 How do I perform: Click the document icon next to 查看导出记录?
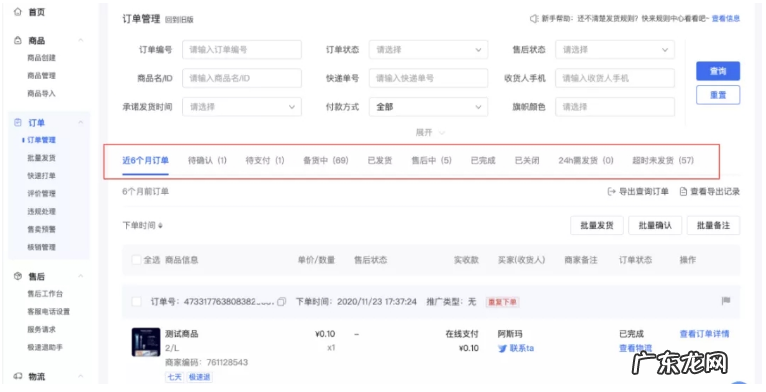[683, 192]
